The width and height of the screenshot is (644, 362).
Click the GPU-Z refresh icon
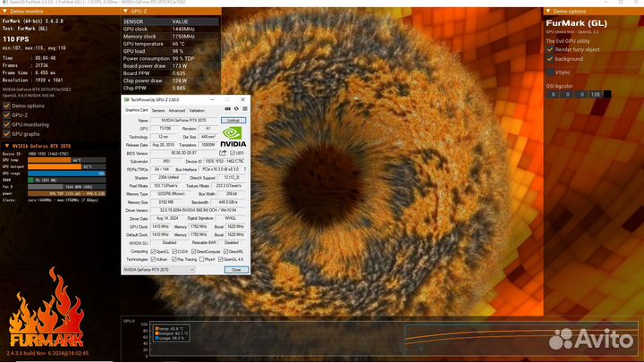coord(236,109)
